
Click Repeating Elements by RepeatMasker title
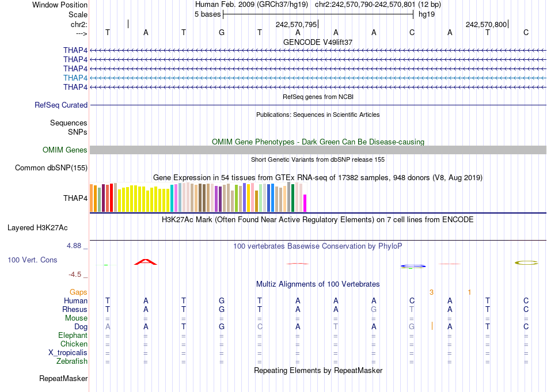click(x=318, y=370)
